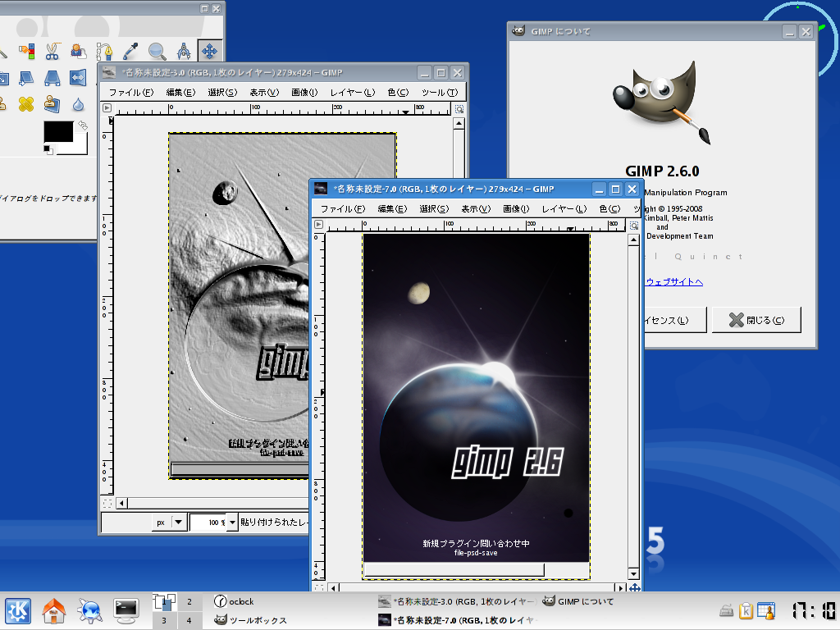Click vertical scrollbar down arrow in 7.0 window
This screenshot has width=840, height=630.
(x=634, y=574)
